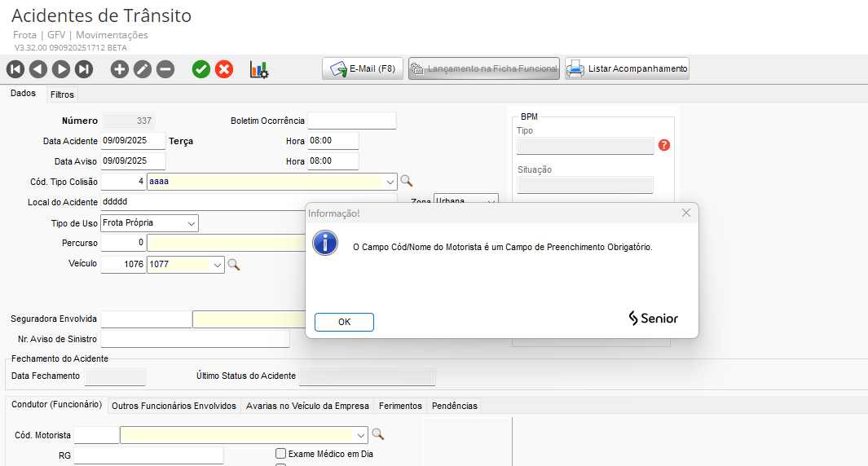The width and height of the screenshot is (868, 466).
Task: Send via E-Mail (F8) button
Action: (363, 68)
